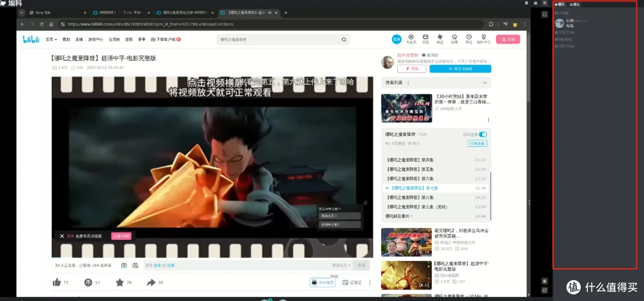This screenshot has width=644, height=301.
Task: Close the 登录 免费享高清视频 prompt
Action: [62, 236]
